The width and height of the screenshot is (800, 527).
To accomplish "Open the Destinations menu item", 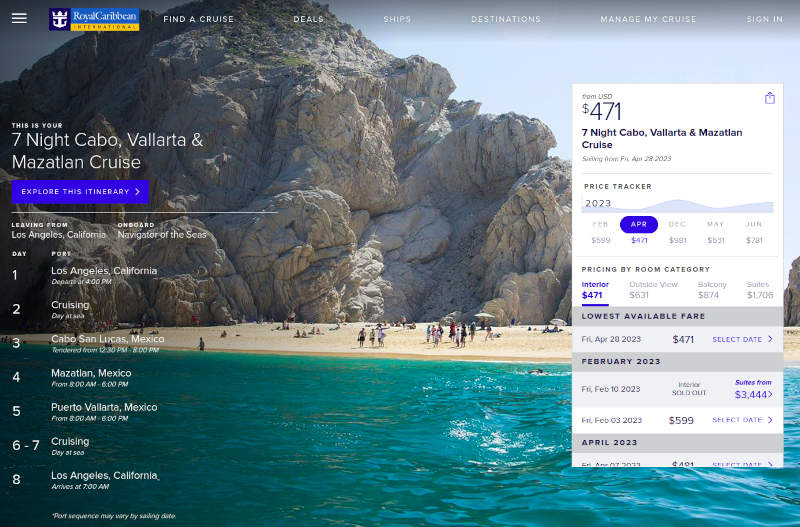I will point(506,19).
